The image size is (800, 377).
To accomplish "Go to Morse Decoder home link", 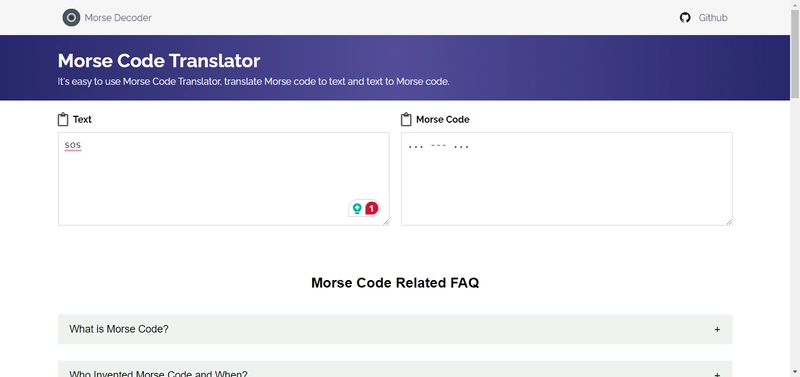I will coord(118,18).
